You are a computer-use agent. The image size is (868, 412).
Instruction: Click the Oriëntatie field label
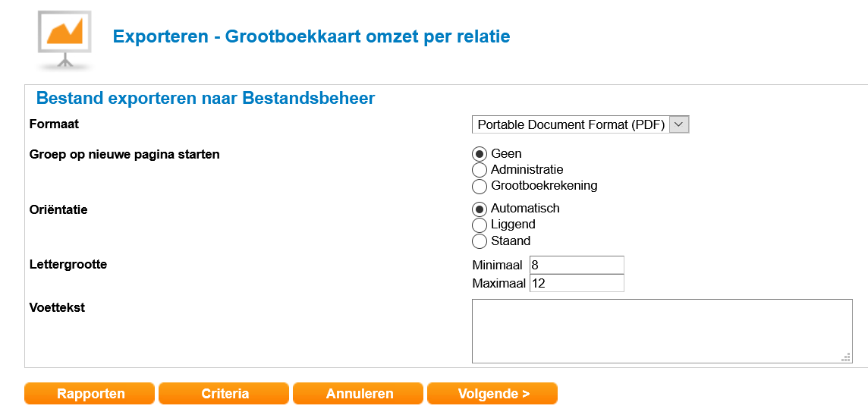click(58, 209)
